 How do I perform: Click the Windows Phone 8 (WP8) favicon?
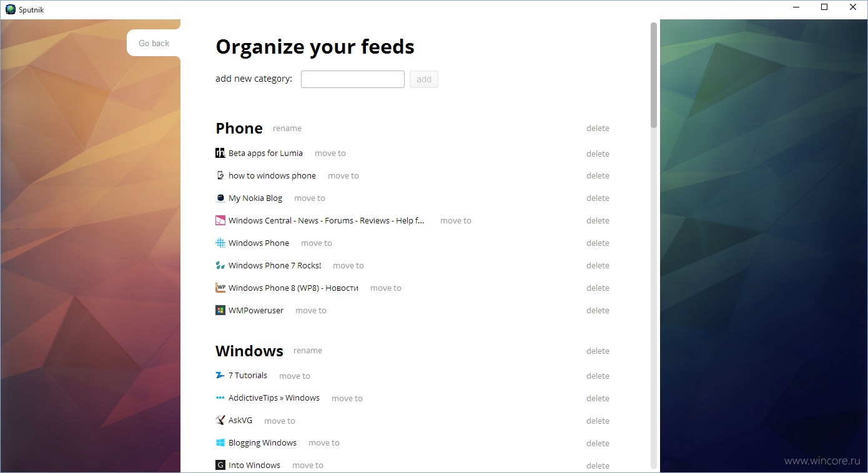point(220,288)
